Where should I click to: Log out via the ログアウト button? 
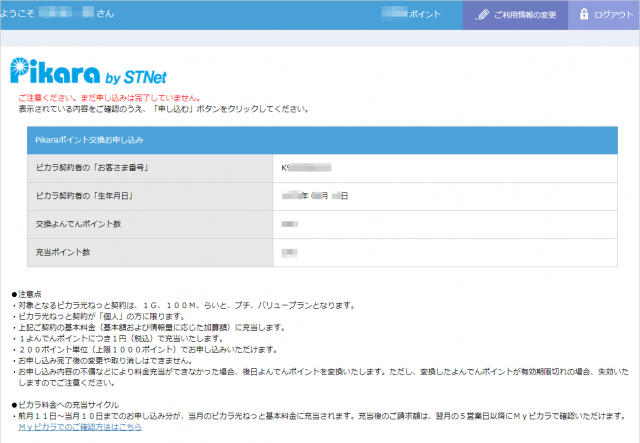click(x=604, y=15)
